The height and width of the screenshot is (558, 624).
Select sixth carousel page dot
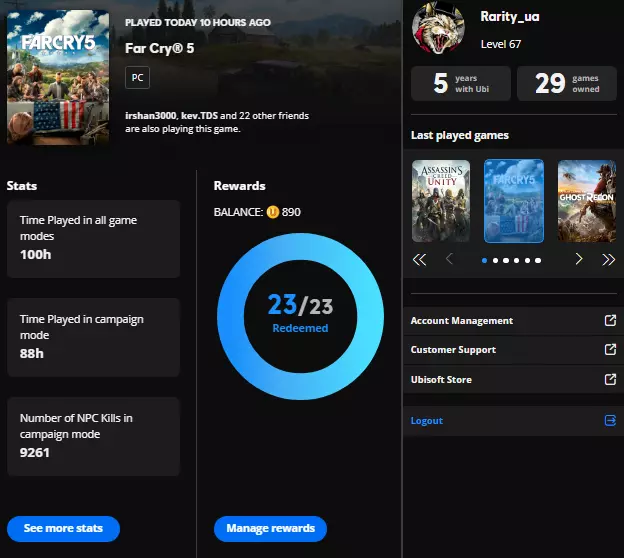point(538,260)
